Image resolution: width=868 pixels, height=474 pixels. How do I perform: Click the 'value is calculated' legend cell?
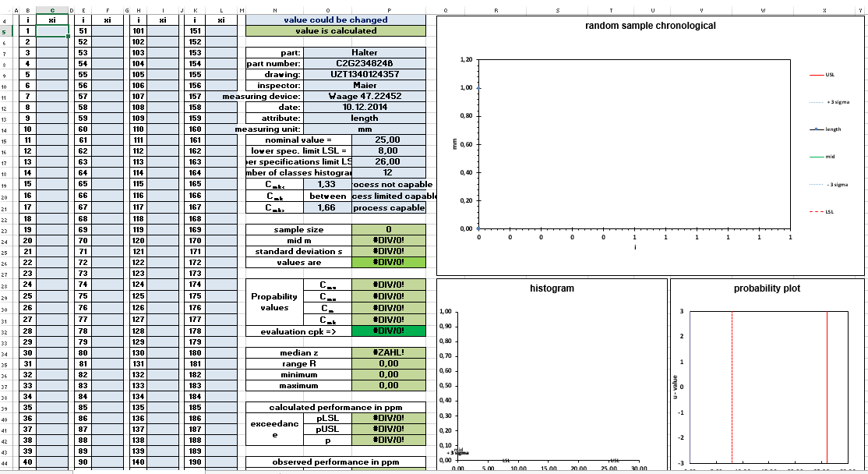(336, 31)
